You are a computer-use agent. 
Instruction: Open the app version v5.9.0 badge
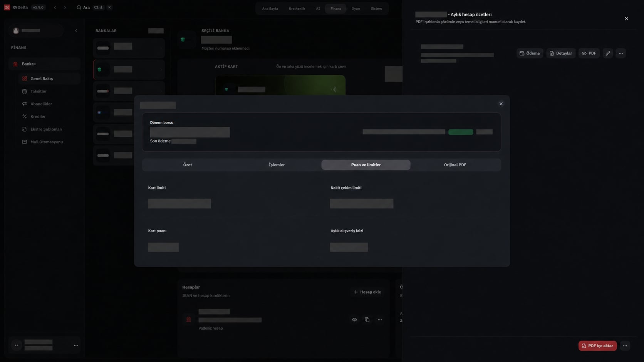pyautogui.click(x=38, y=7)
